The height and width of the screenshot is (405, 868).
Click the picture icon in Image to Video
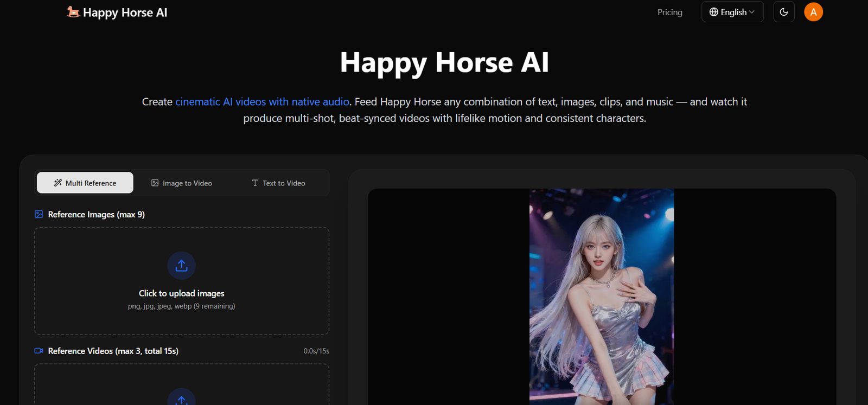[x=155, y=183]
